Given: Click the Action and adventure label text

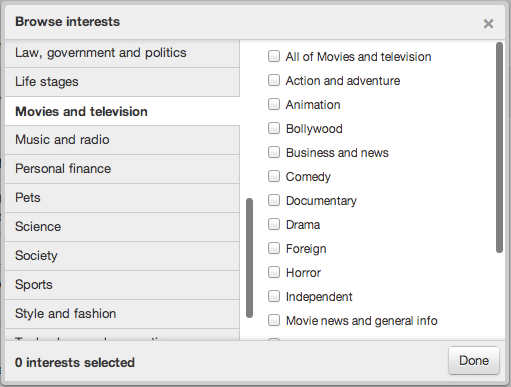Looking at the screenshot, I should click(343, 81).
